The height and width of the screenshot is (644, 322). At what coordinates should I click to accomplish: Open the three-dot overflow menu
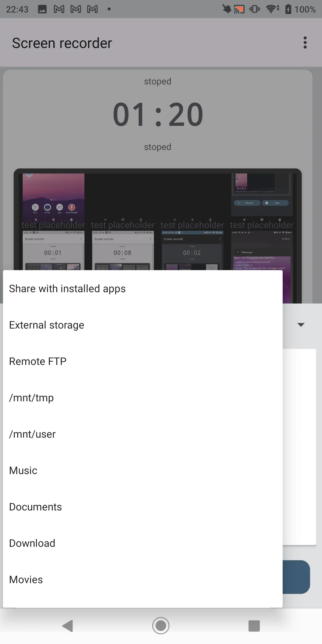click(305, 43)
